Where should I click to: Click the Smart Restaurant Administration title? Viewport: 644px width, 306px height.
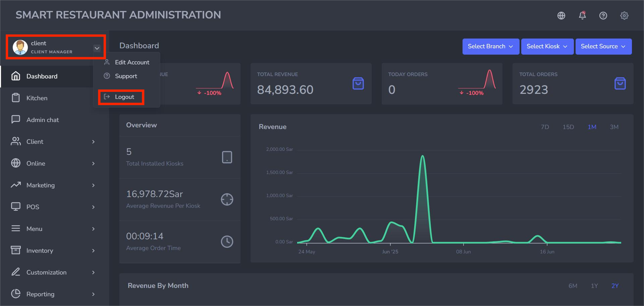tap(118, 15)
